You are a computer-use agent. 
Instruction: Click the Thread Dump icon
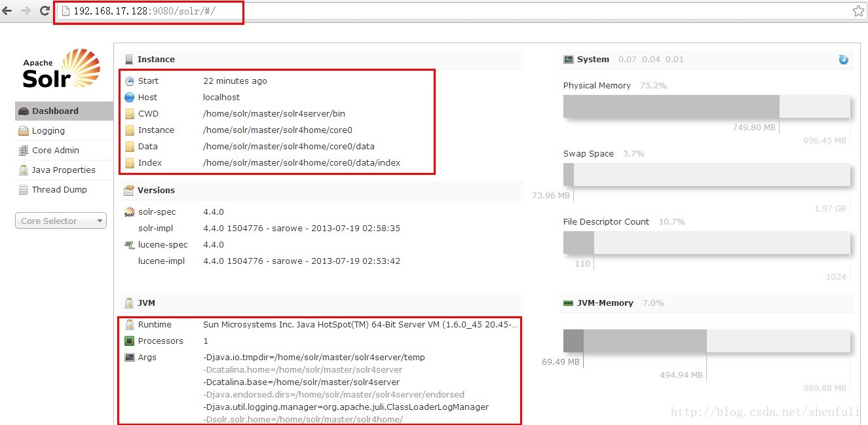[x=24, y=190]
